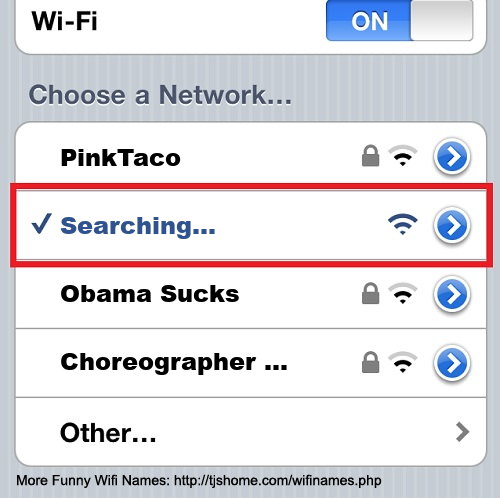
Task: Select the Searching... network name
Action: click(138, 227)
